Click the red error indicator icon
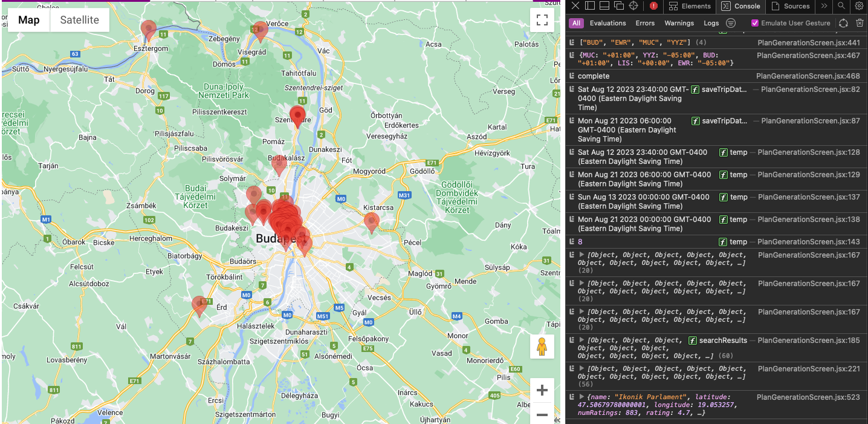This screenshot has height=424, width=868. point(654,6)
